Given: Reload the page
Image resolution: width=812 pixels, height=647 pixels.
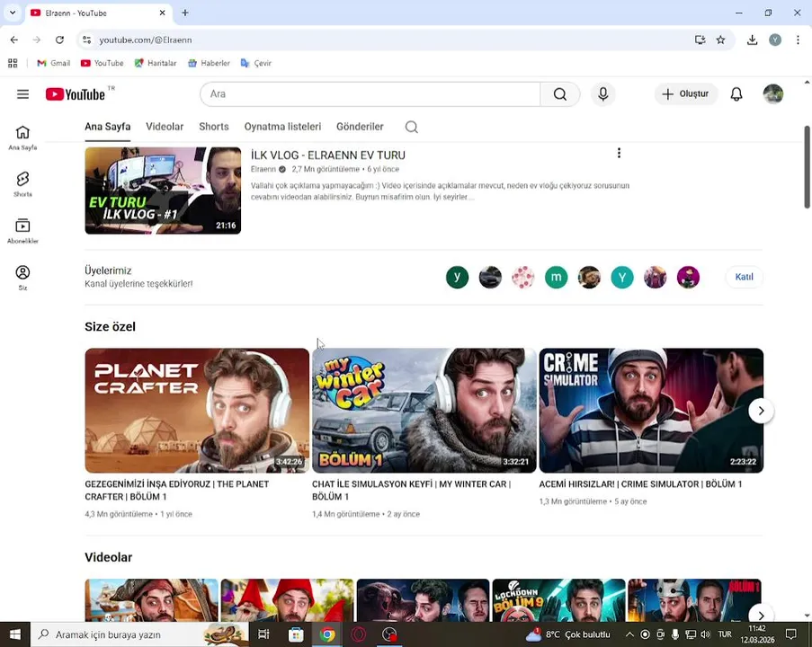Looking at the screenshot, I should pos(59,40).
